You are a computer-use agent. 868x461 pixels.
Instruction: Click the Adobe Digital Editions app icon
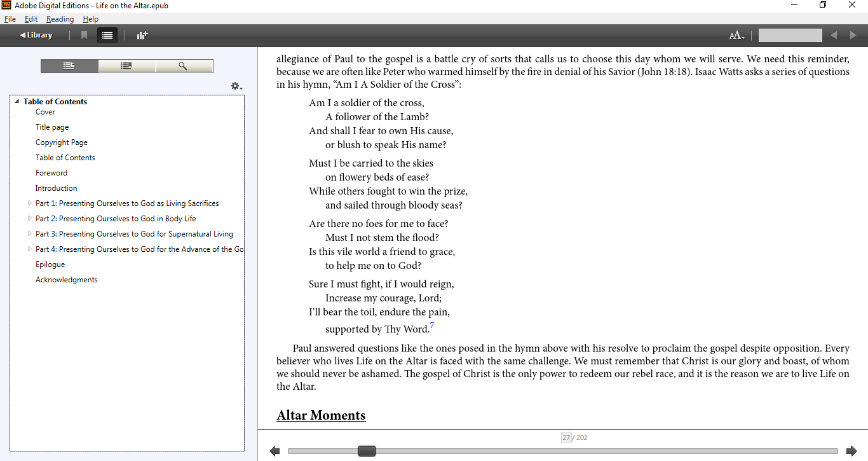coord(6,5)
